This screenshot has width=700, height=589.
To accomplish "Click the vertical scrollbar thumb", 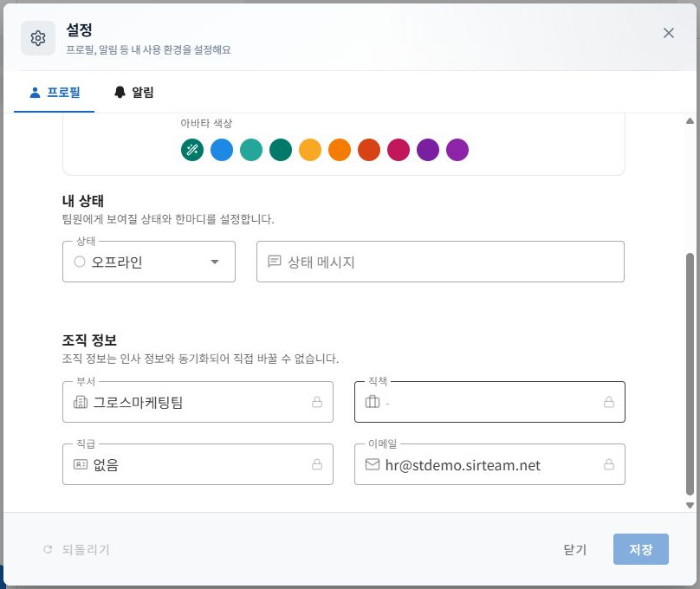I will pos(690,374).
